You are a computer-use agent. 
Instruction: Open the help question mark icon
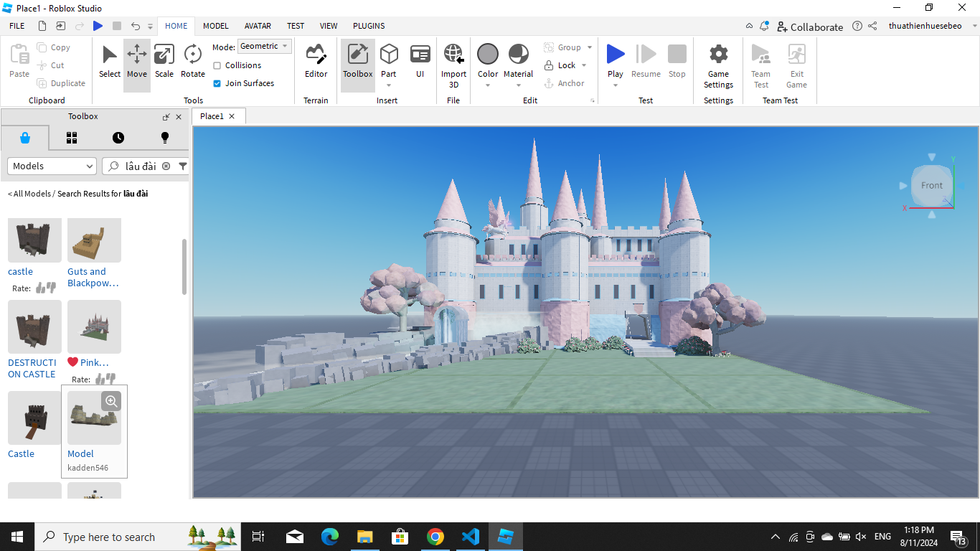pos(857,26)
